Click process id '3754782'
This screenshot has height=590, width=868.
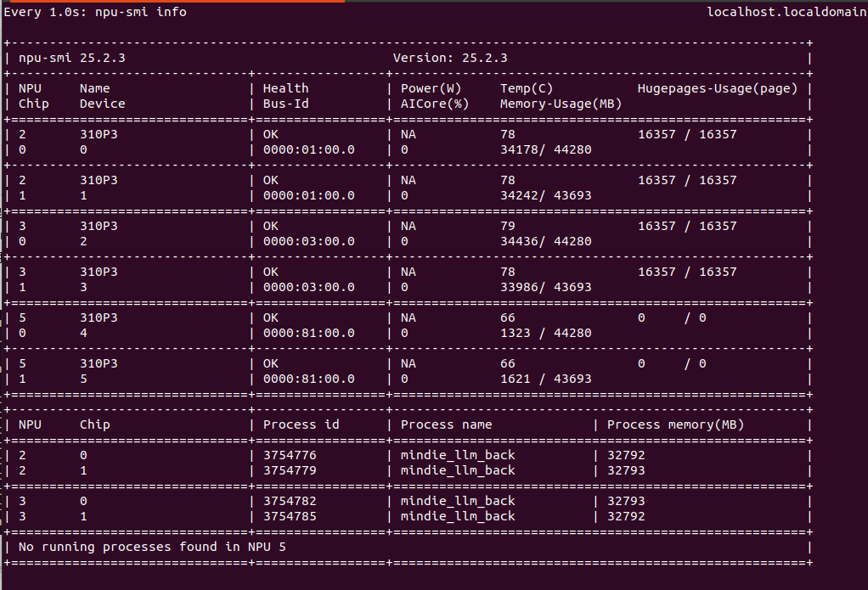(x=290, y=502)
